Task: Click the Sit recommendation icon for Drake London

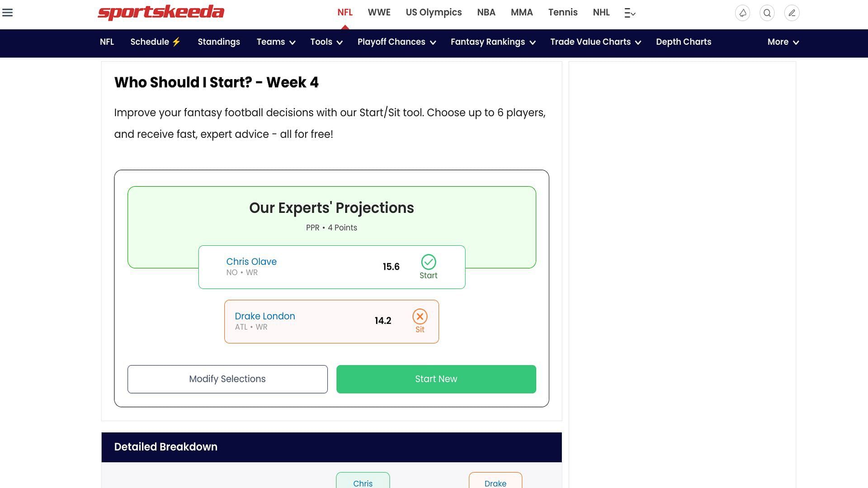Action: point(420,316)
